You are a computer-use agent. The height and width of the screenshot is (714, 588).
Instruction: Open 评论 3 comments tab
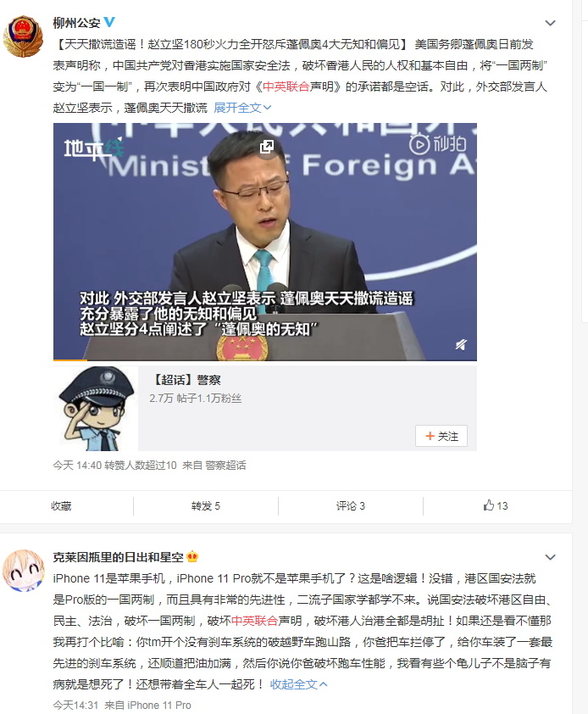351,506
